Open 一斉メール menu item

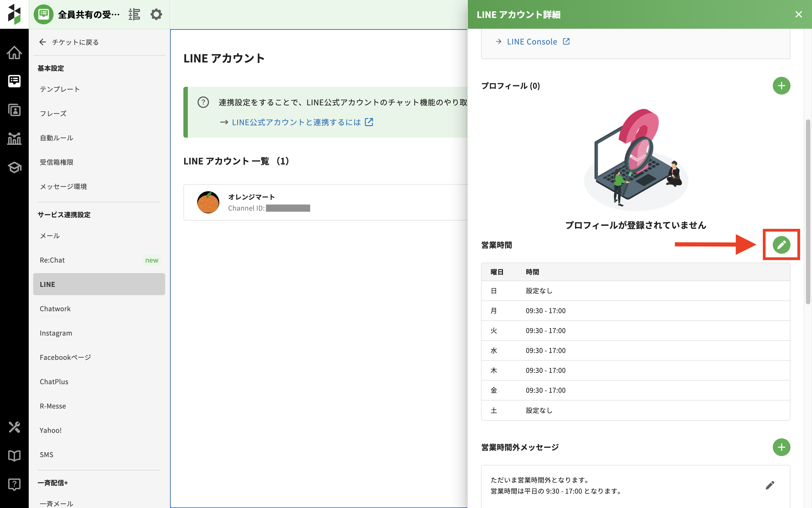click(x=99, y=503)
